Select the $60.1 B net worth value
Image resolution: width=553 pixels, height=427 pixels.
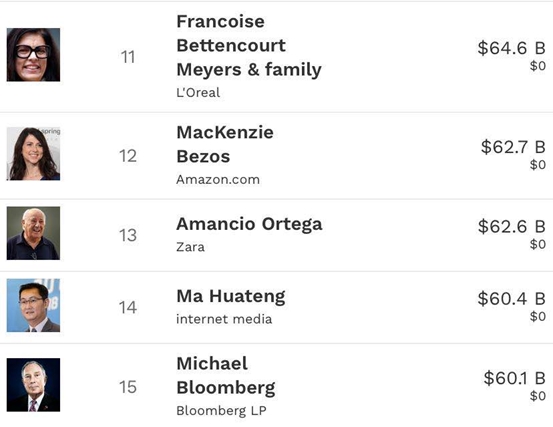tap(515, 378)
